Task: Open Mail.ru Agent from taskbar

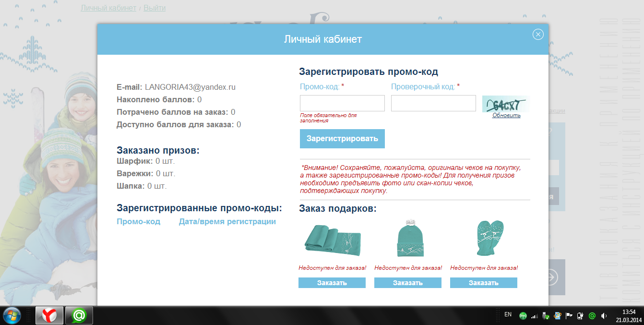Action: pyautogui.click(x=79, y=315)
